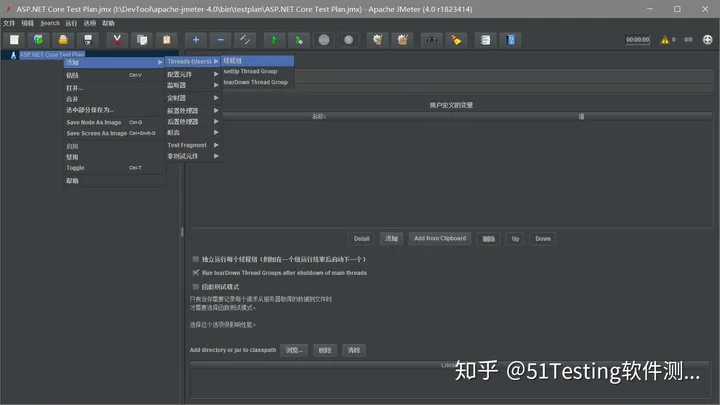The width and height of the screenshot is (720, 405).
Task: Click the Clear All results icon
Action: [x=403, y=40]
